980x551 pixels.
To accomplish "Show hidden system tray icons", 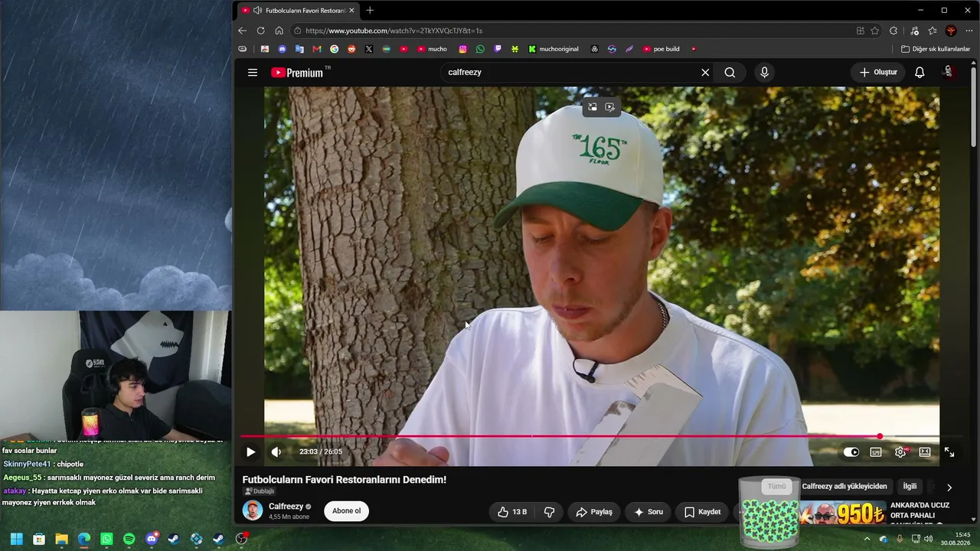I will pyautogui.click(x=867, y=540).
